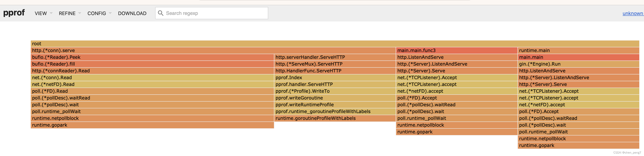The image size is (644, 156).
Task: Select the main.main.func3 frame
Action: (457, 50)
